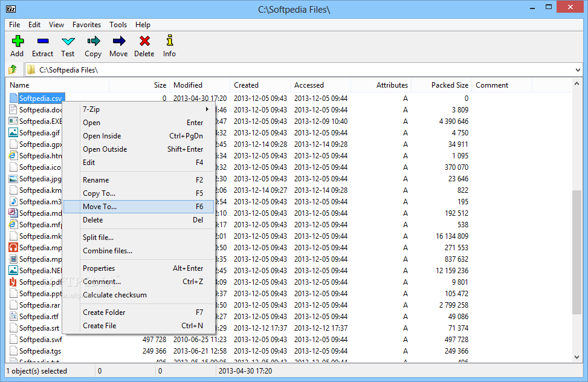Choose Open Inside in context menu

[139, 136]
